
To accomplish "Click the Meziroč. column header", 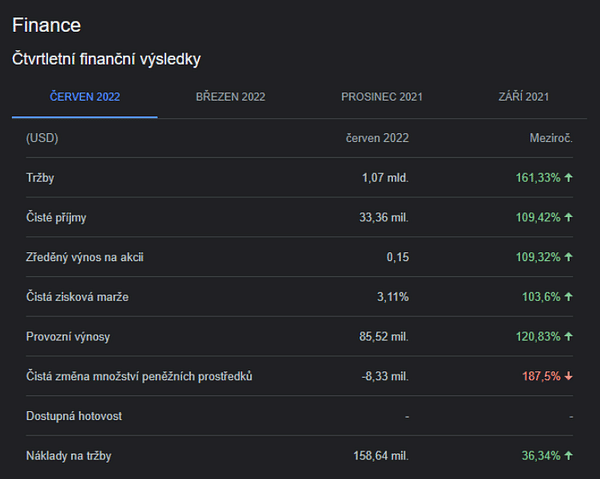I will (x=551, y=138).
